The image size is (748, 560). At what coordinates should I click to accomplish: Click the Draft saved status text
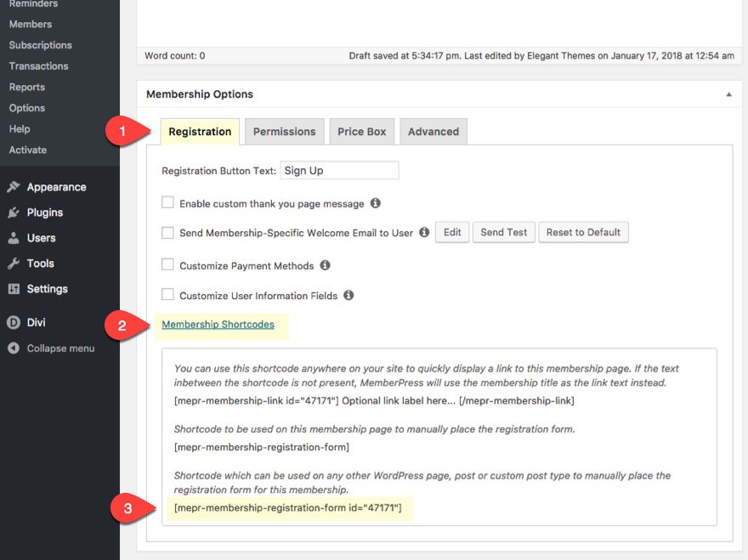pos(541,56)
